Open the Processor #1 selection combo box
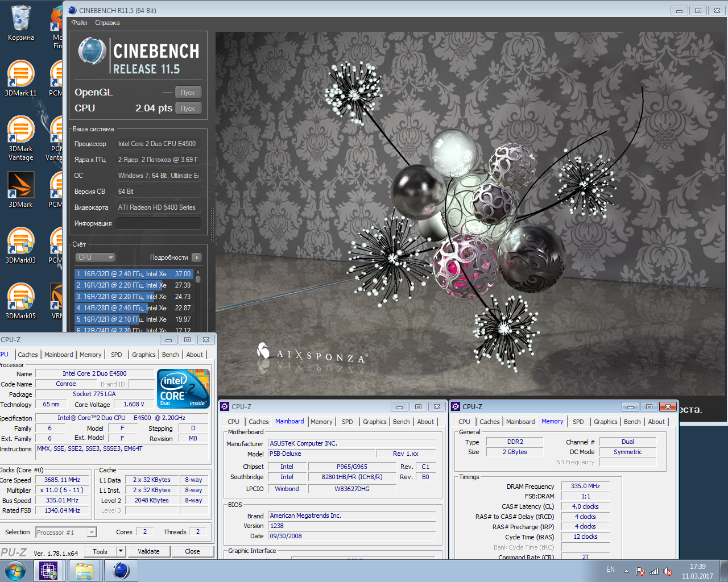Viewport: 728px width, 582px height. tap(66, 533)
